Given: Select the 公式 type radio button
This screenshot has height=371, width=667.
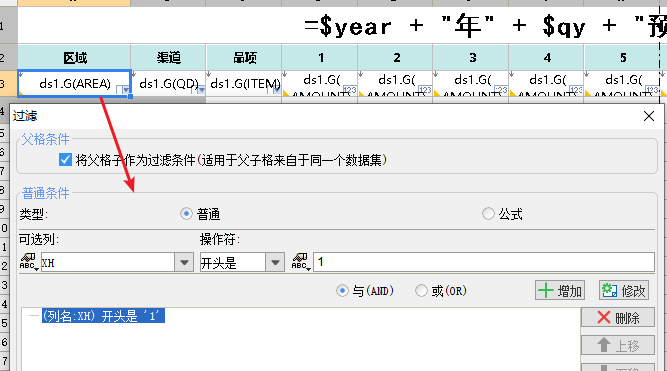Looking at the screenshot, I should 488,213.
